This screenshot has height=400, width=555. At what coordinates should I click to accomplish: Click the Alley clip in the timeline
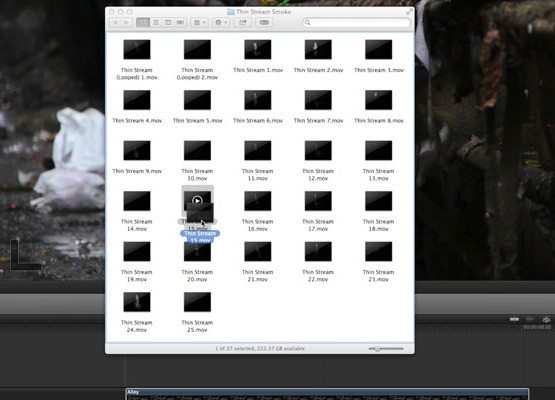[327, 394]
